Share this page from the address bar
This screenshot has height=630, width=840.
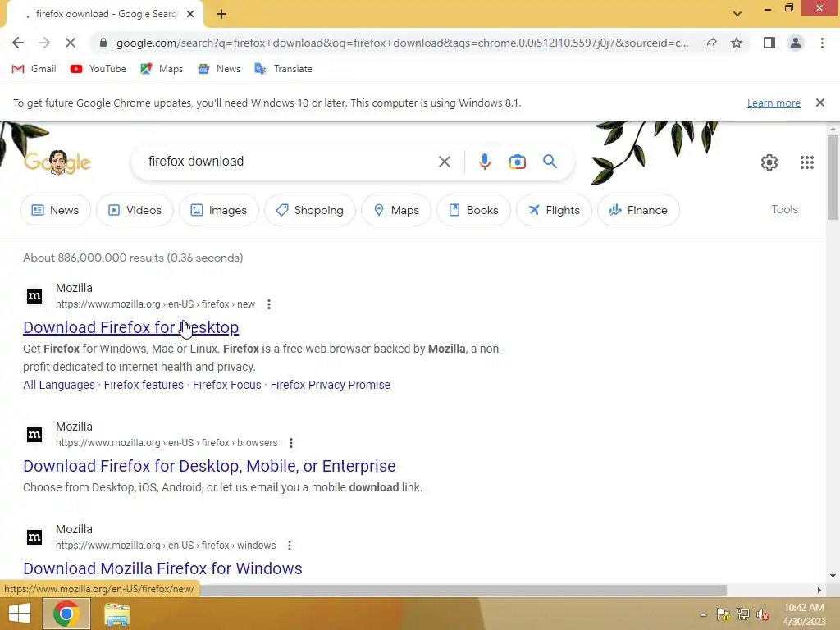(710, 43)
